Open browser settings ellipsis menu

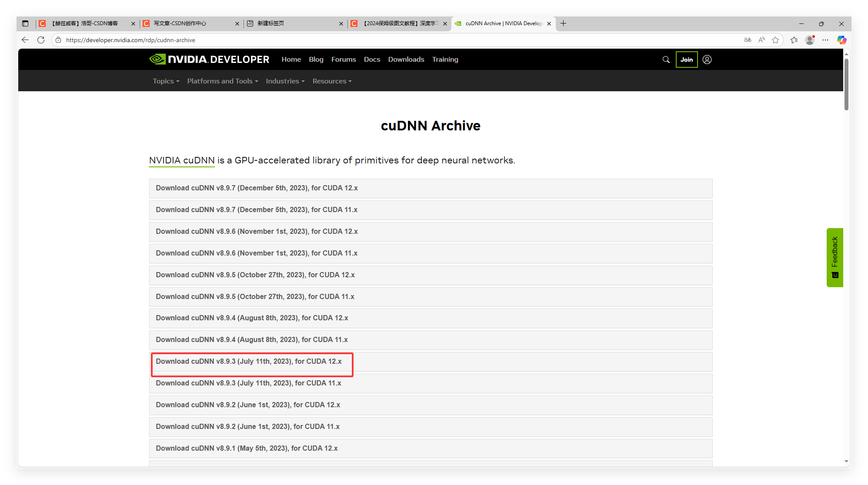tap(825, 40)
